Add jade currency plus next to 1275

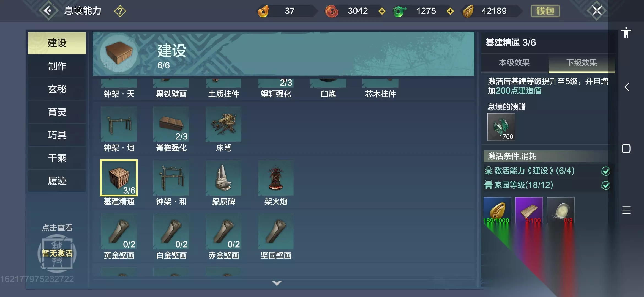click(450, 11)
